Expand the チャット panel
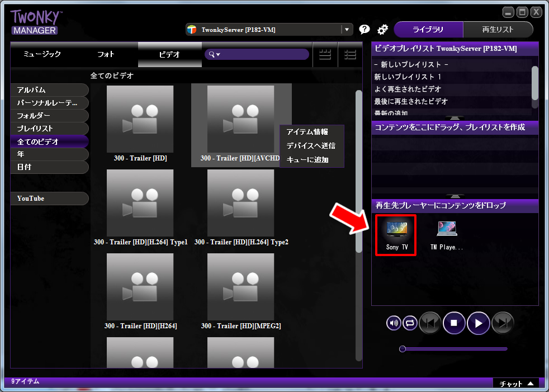The image size is (549, 392). pos(515,384)
